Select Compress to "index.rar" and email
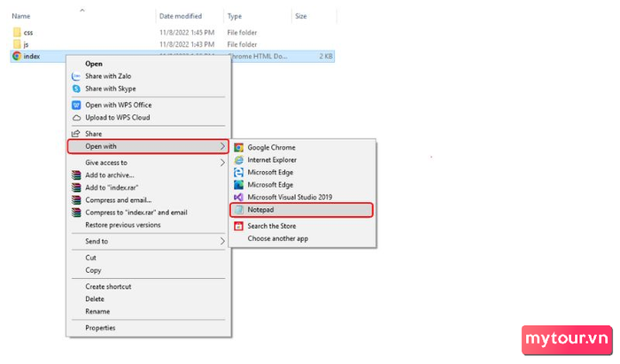The width and height of the screenshot is (620, 364). tap(136, 213)
